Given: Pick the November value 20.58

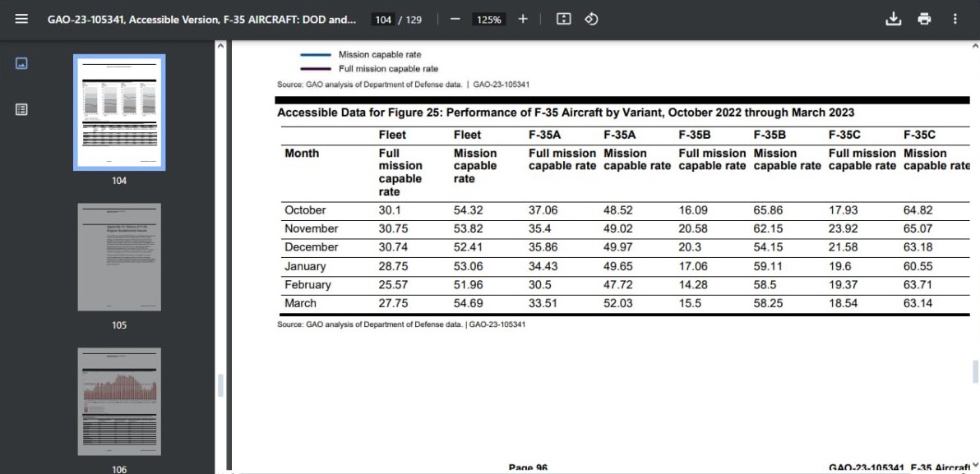Looking at the screenshot, I should point(693,228).
